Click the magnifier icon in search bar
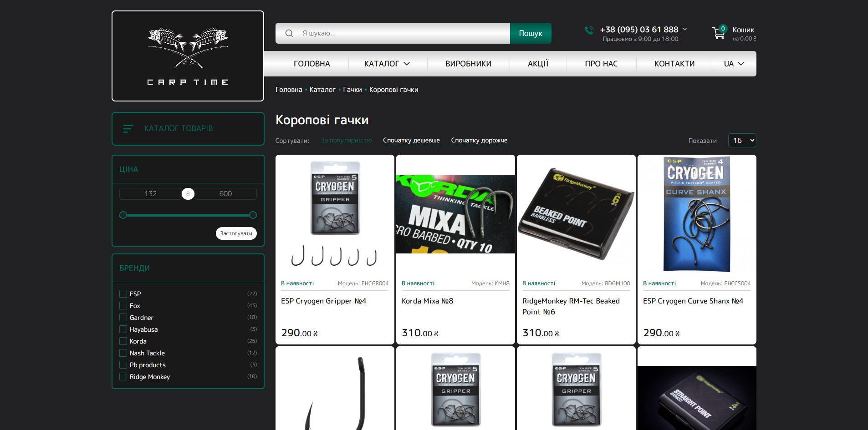Viewport: 868px width, 430px height. pyautogui.click(x=289, y=33)
